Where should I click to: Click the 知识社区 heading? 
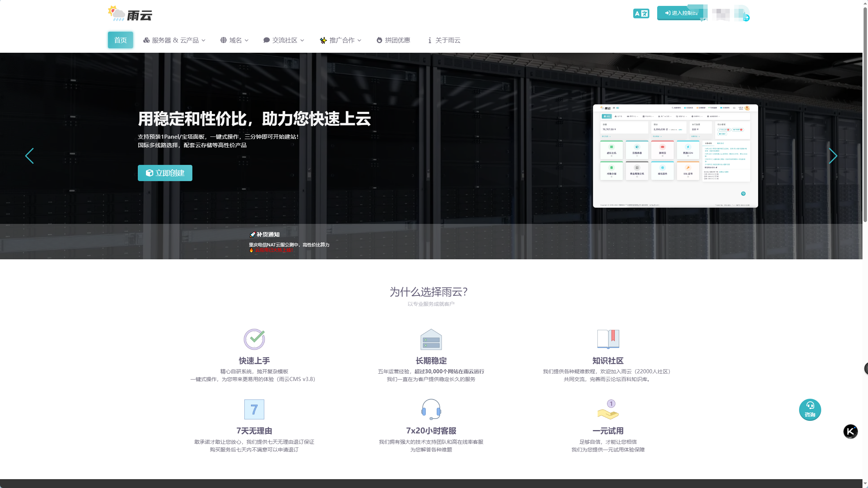[608, 361]
